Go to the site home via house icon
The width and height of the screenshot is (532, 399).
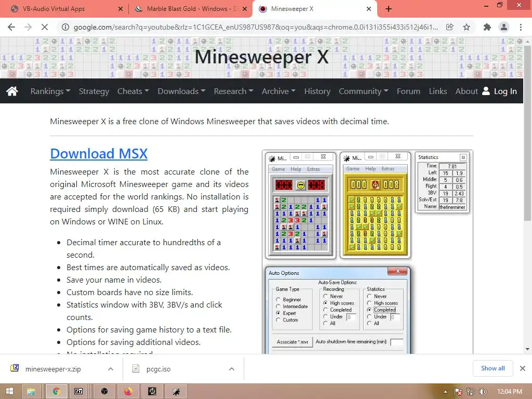coord(12,91)
